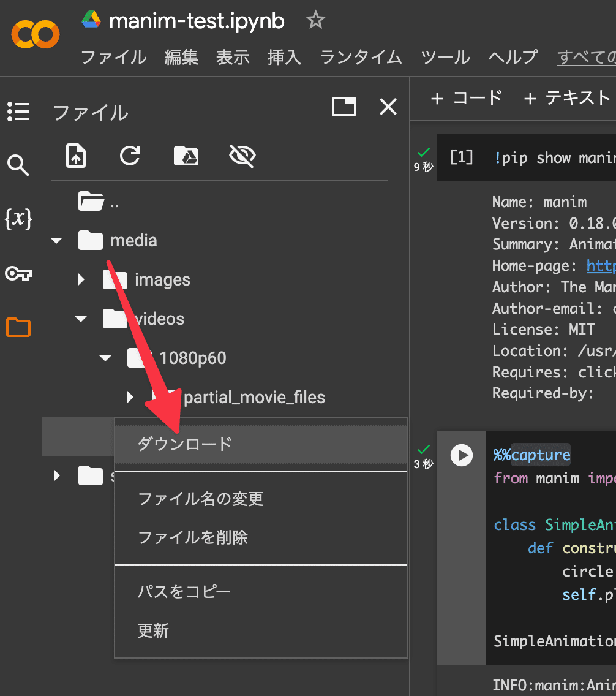The image size is (616, 696).
Task: Open the ランタイム menu
Action: coord(361,58)
